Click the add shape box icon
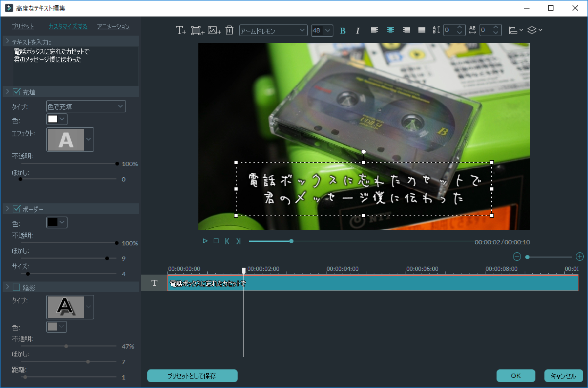The width and height of the screenshot is (588, 388). click(x=198, y=30)
